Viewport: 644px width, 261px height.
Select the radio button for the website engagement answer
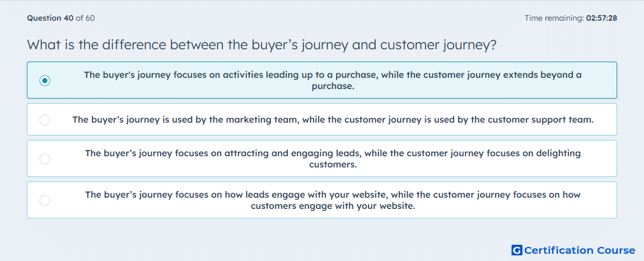coord(45,201)
